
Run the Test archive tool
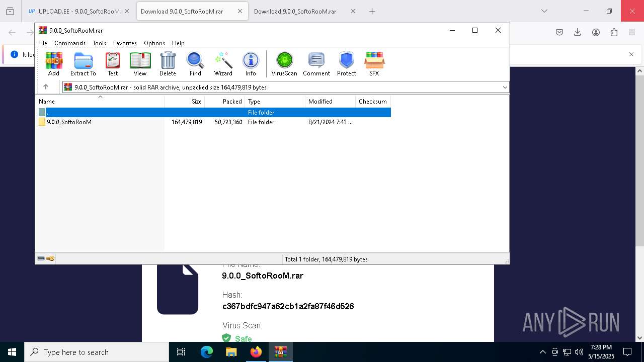point(113,64)
